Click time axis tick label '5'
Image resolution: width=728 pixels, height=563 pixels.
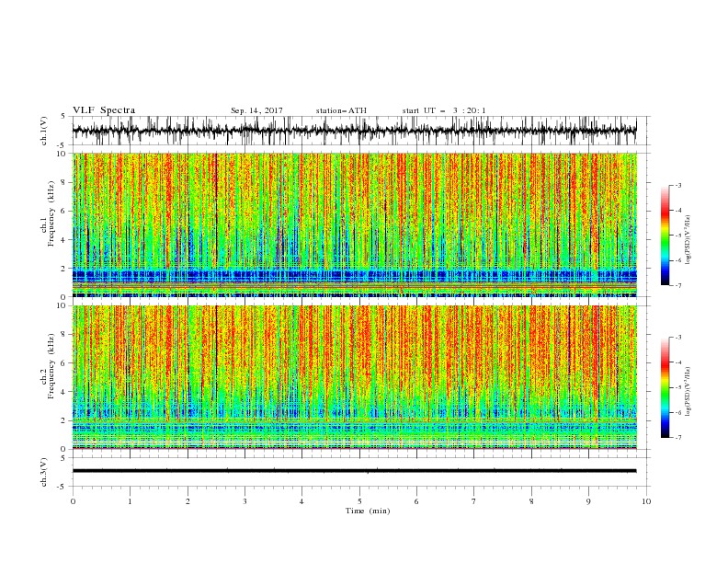coord(359,501)
